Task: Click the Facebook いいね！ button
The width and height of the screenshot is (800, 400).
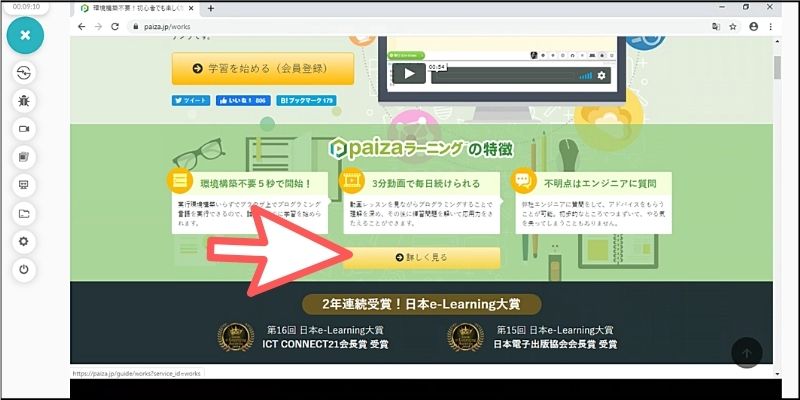Action: click(243, 101)
